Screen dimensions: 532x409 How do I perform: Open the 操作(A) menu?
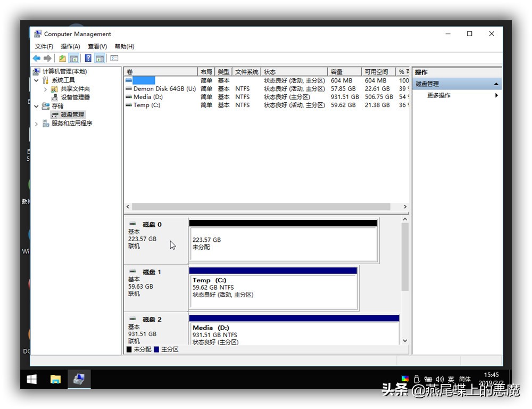(70, 46)
